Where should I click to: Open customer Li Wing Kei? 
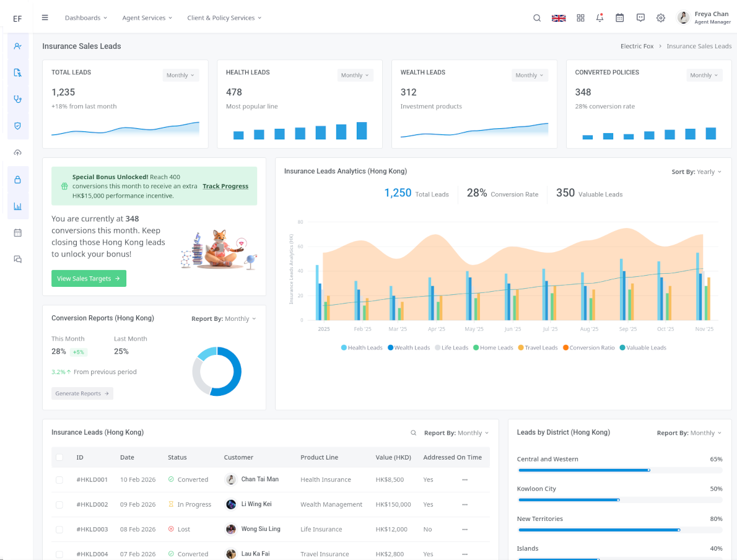[256, 504]
